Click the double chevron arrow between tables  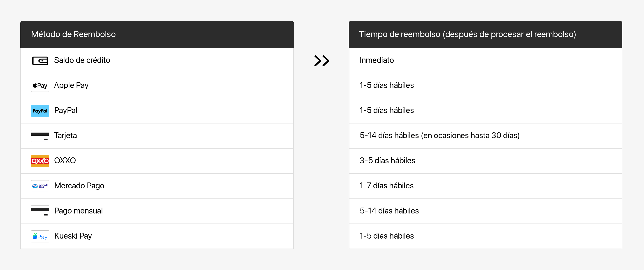322,61
